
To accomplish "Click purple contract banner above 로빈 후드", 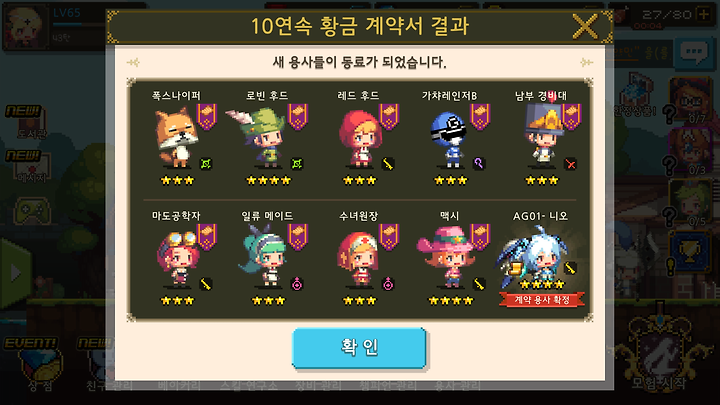I will coord(298,117).
